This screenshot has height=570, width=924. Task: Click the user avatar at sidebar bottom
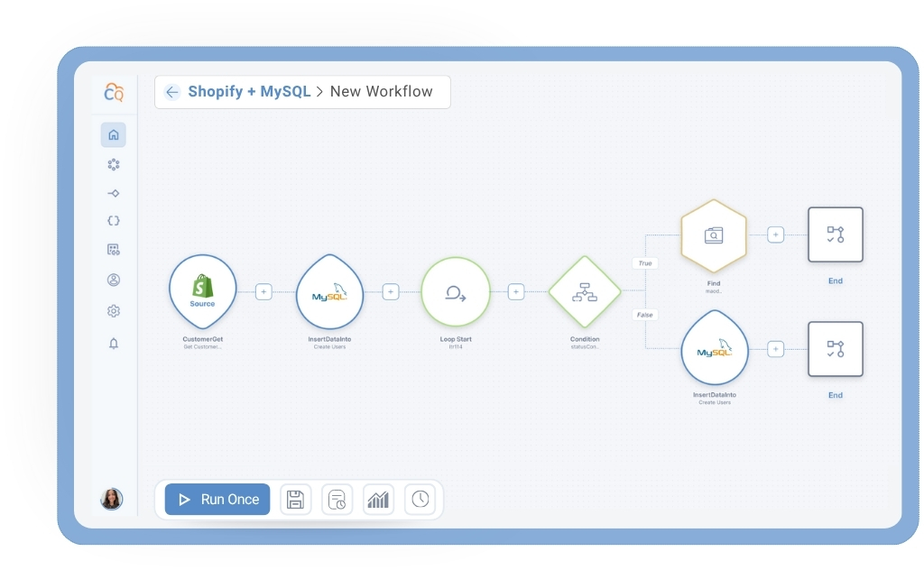[x=112, y=499]
